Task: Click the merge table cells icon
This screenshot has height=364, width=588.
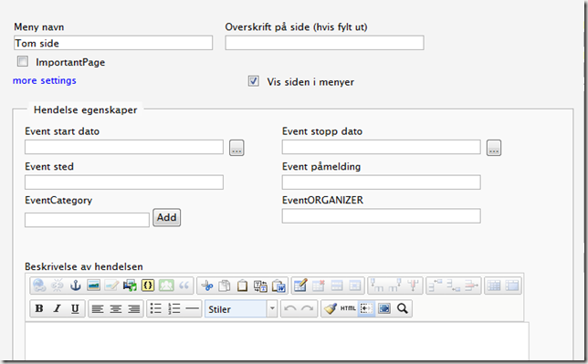Action: pos(512,286)
